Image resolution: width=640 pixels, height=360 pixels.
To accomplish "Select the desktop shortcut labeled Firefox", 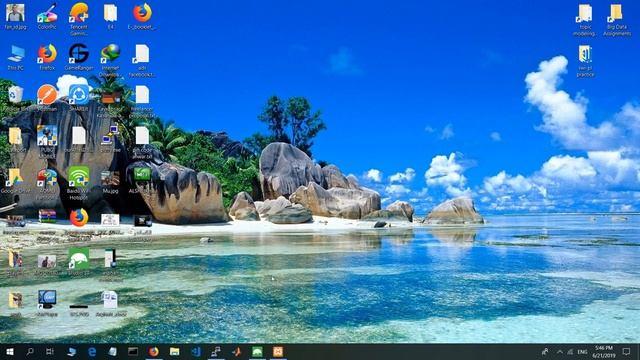I will [47, 58].
